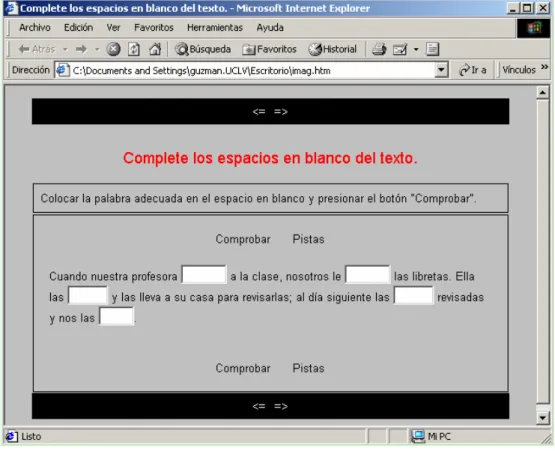The height and width of the screenshot is (451, 555).
Task: Click the upper Comprobar button
Action: [x=243, y=239]
